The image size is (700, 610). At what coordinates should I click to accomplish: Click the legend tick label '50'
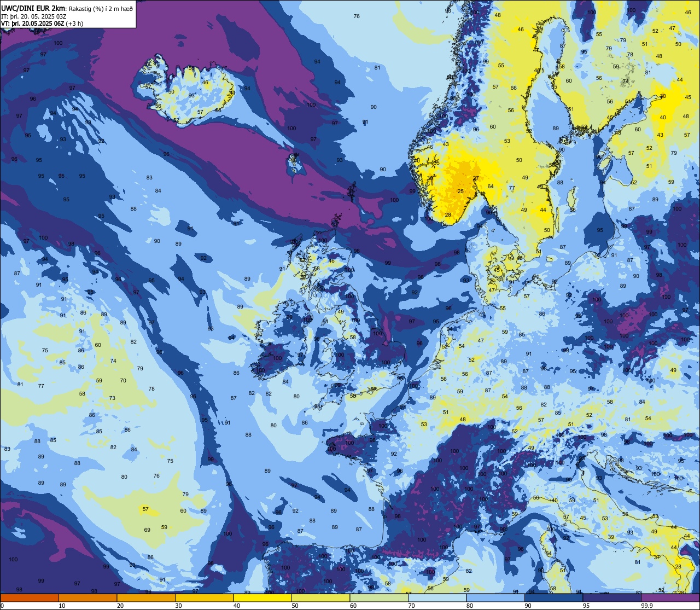[x=295, y=606]
